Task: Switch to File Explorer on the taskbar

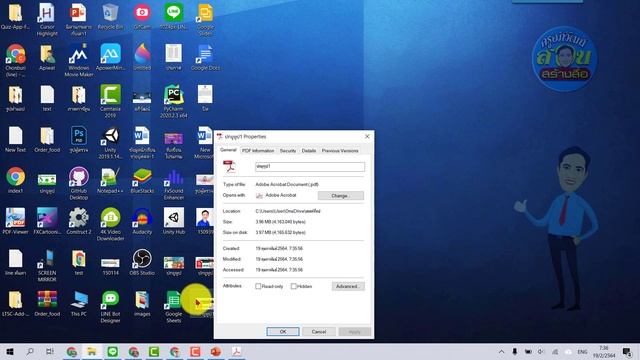Action: pos(92,351)
